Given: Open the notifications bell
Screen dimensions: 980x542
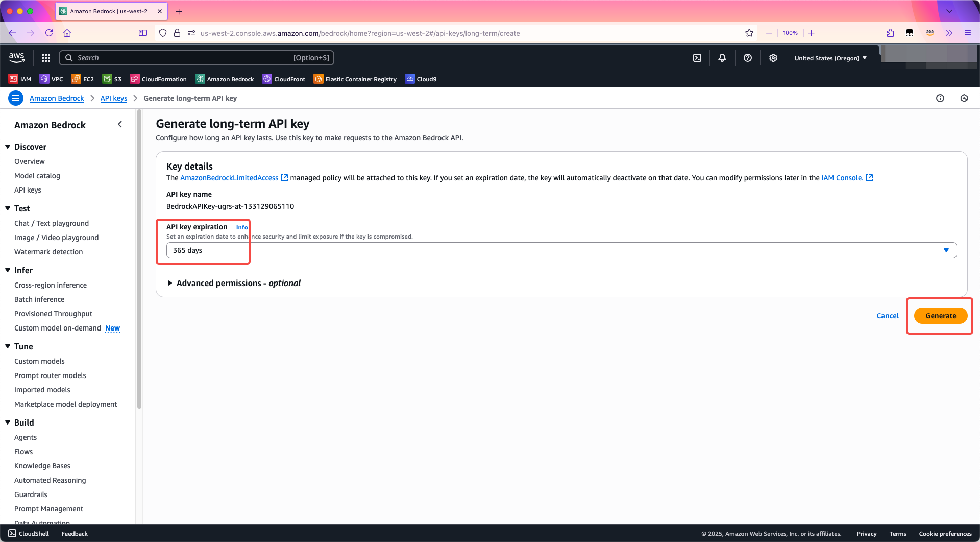Looking at the screenshot, I should pyautogui.click(x=722, y=58).
